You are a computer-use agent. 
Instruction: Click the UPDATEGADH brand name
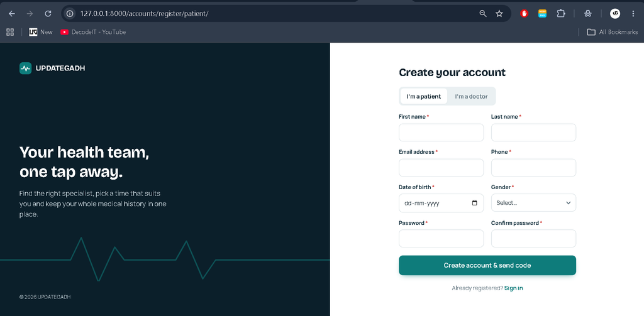coord(60,68)
